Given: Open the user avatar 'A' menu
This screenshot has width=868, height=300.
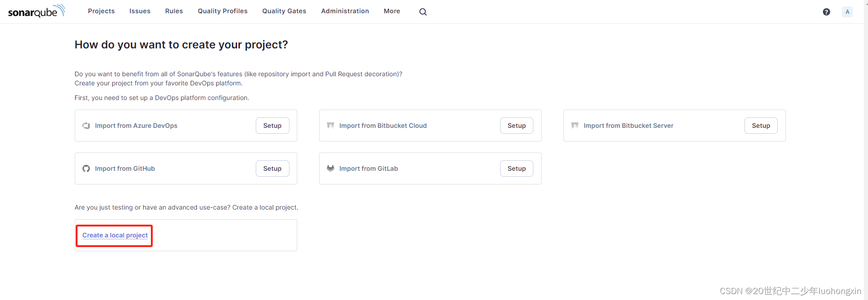Looking at the screenshot, I should point(847,12).
